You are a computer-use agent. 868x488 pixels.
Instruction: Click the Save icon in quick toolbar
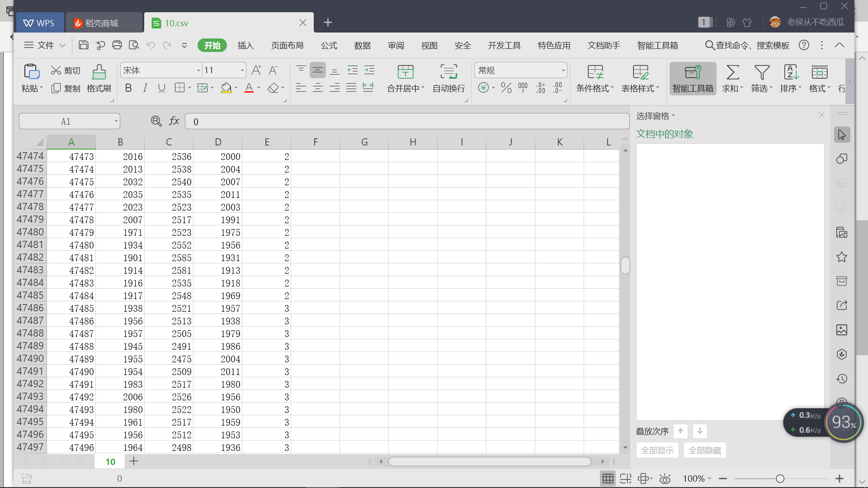coord(83,45)
